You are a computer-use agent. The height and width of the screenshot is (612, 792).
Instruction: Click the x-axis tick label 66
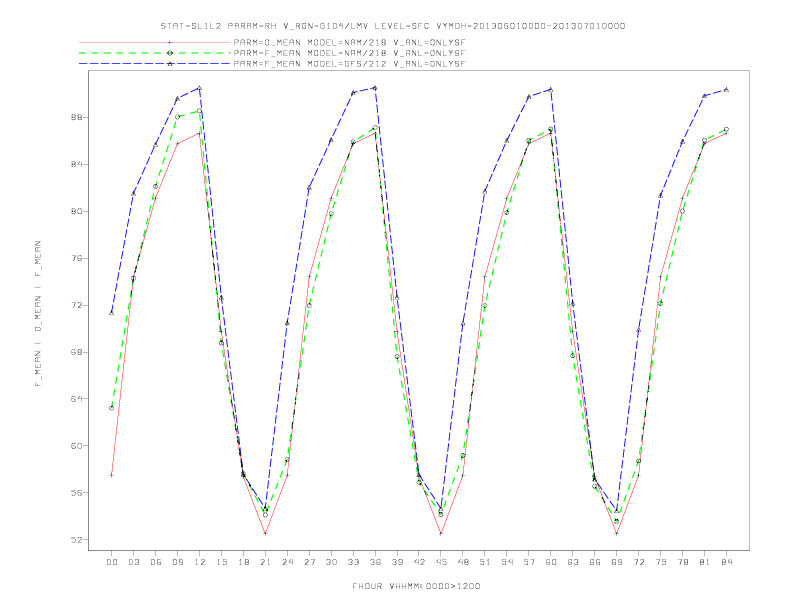pos(595,562)
